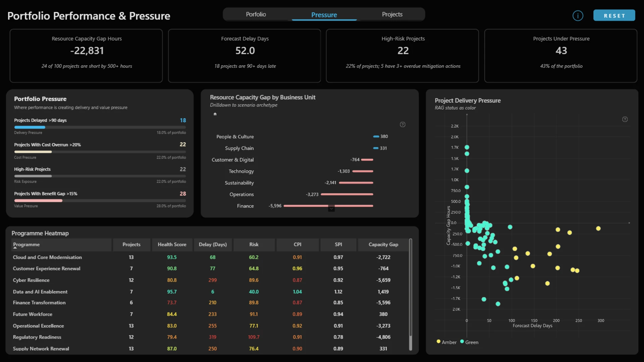Select the Operations bar in Capacity Gap chart
This screenshot has width=644, height=362.
click(347, 194)
